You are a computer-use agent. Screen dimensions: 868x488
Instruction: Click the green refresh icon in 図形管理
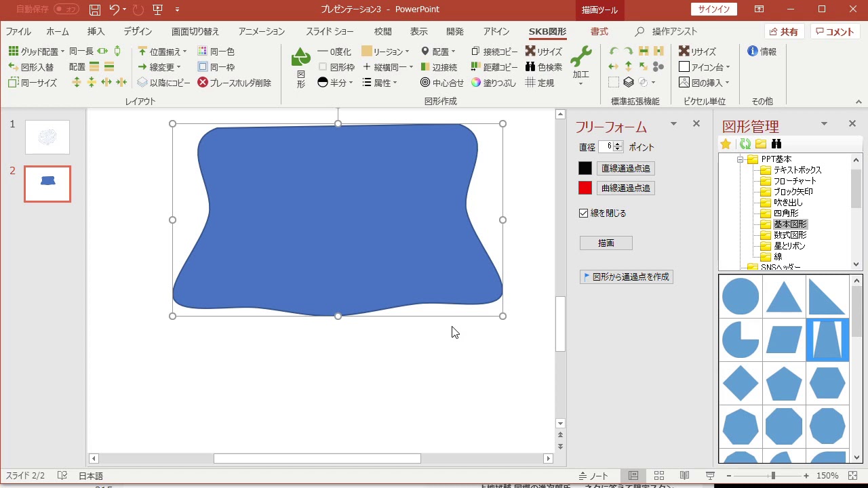coord(745,144)
